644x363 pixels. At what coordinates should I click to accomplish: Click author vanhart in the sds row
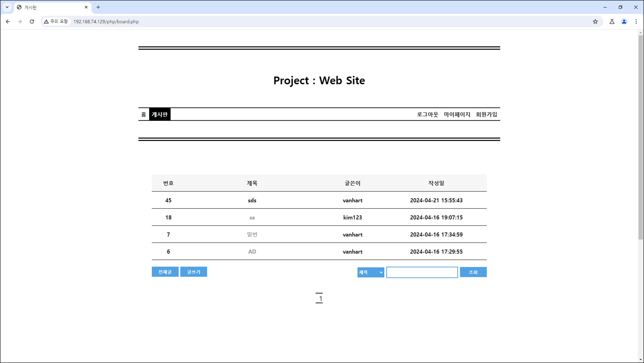coord(352,200)
